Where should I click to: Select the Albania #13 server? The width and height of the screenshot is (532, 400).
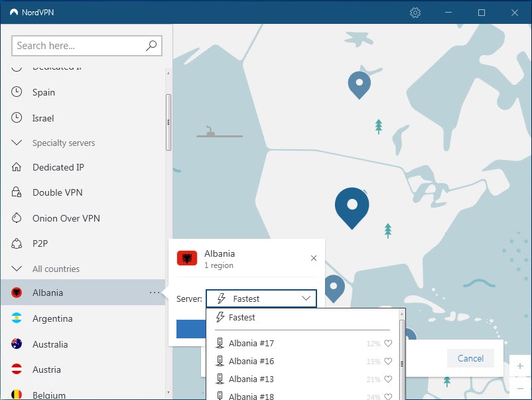point(303,379)
